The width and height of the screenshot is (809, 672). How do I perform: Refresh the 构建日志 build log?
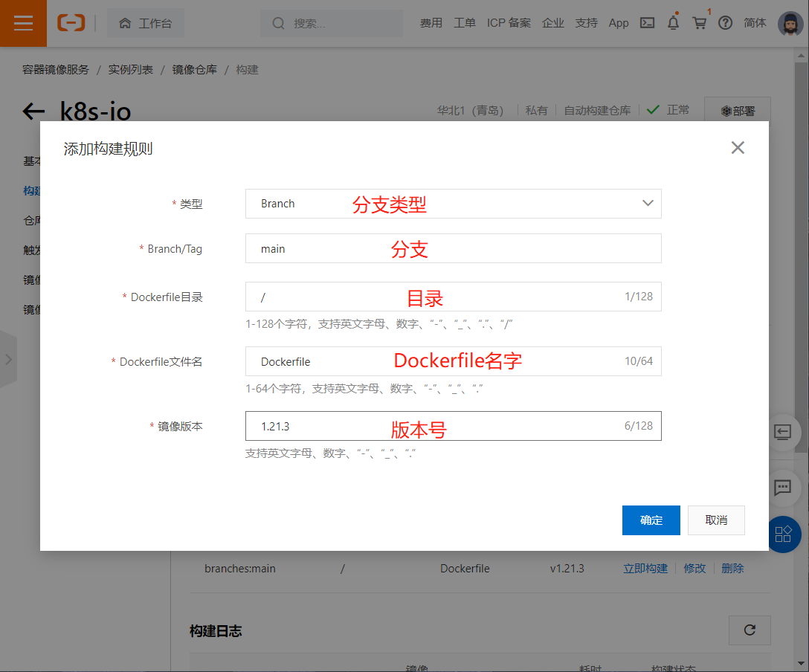point(750,630)
